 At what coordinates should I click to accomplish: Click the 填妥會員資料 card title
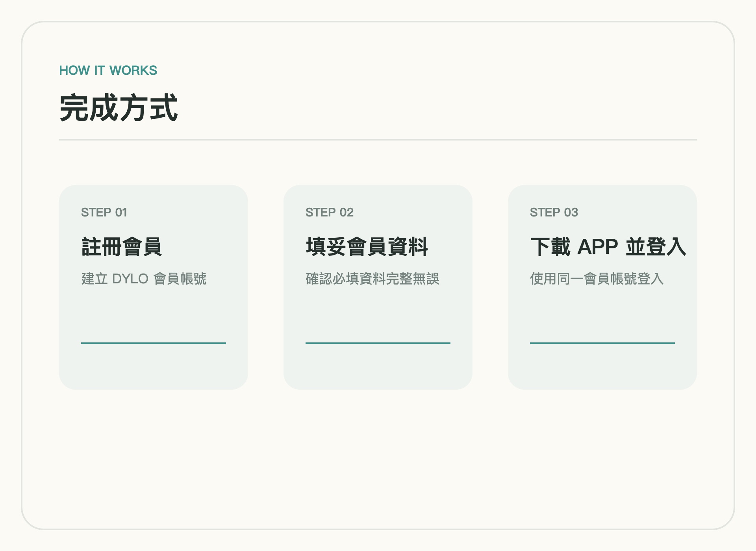[367, 247]
